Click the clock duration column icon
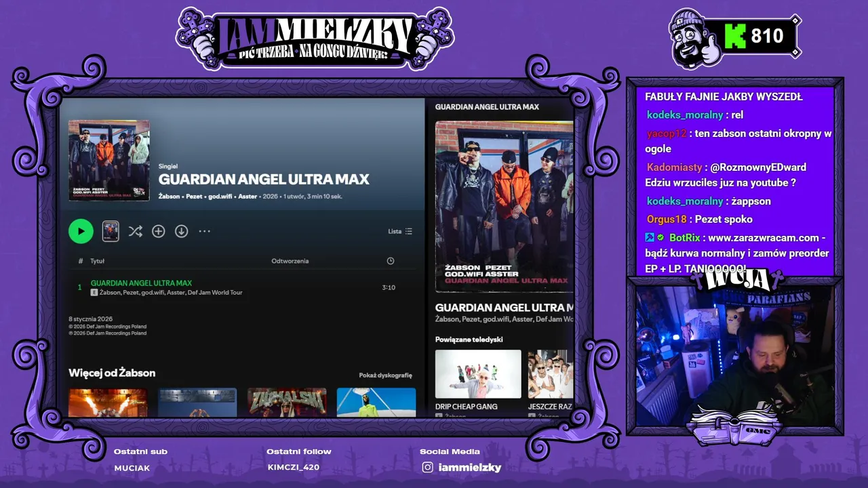The height and width of the screenshot is (488, 868). [391, 261]
